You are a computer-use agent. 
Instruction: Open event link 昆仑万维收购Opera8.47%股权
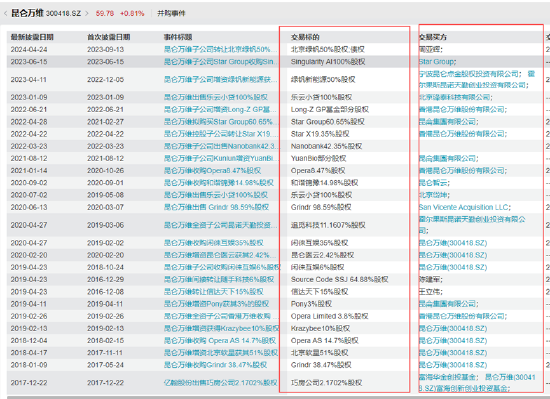tap(212, 171)
